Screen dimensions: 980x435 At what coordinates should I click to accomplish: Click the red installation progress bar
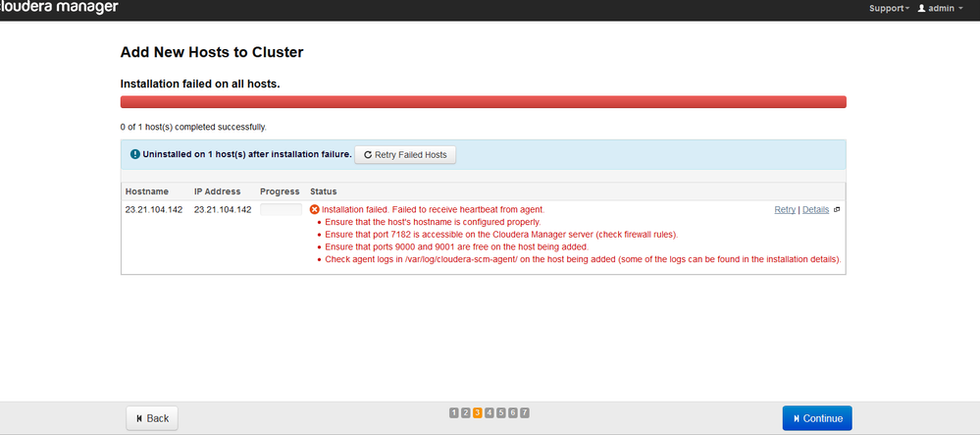(x=483, y=102)
